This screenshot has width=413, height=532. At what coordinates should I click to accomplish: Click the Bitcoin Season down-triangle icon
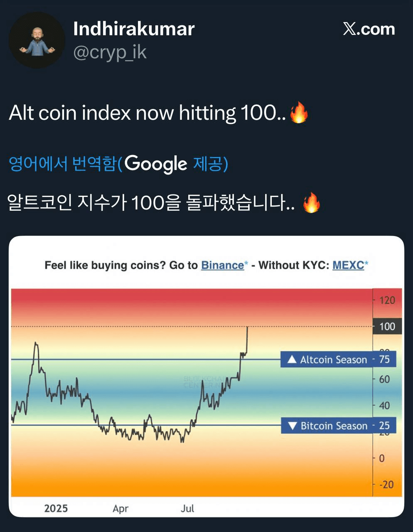(x=292, y=426)
